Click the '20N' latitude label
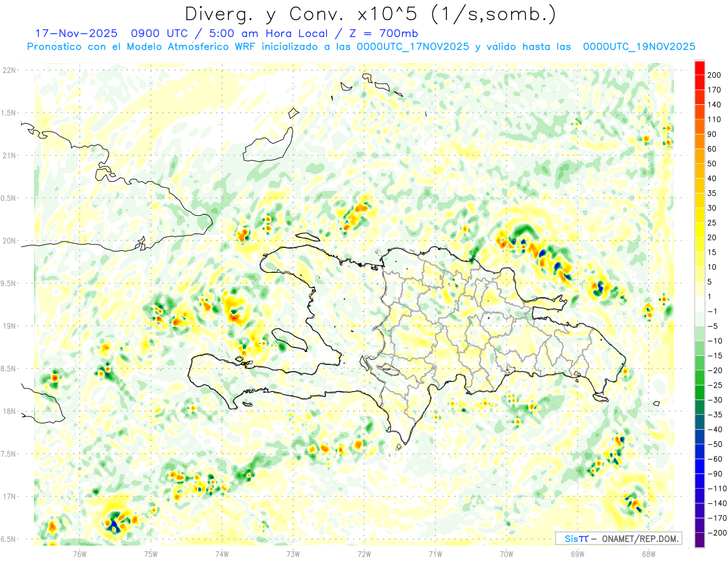 click(9, 241)
